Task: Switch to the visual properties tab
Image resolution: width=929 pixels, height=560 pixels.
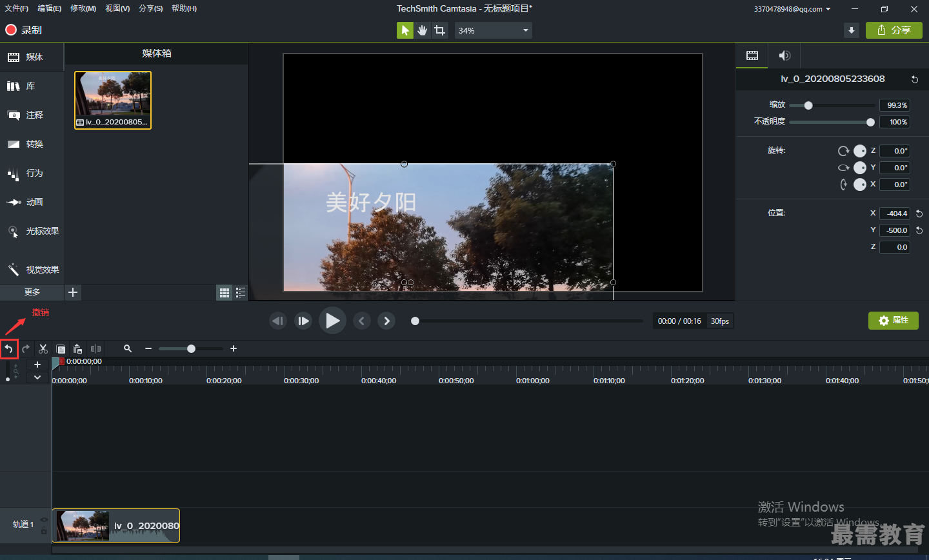Action: click(x=752, y=55)
